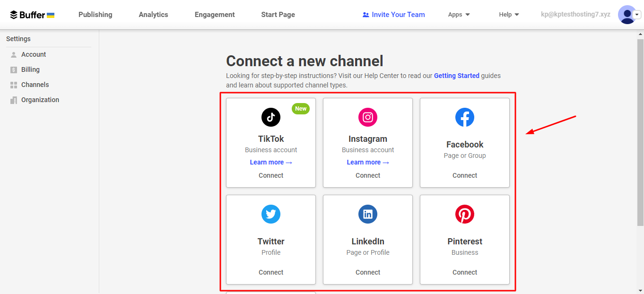This screenshot has height=294, width=644.
Task: Expand the Help dropdown menu
Action: pos(509,15)
